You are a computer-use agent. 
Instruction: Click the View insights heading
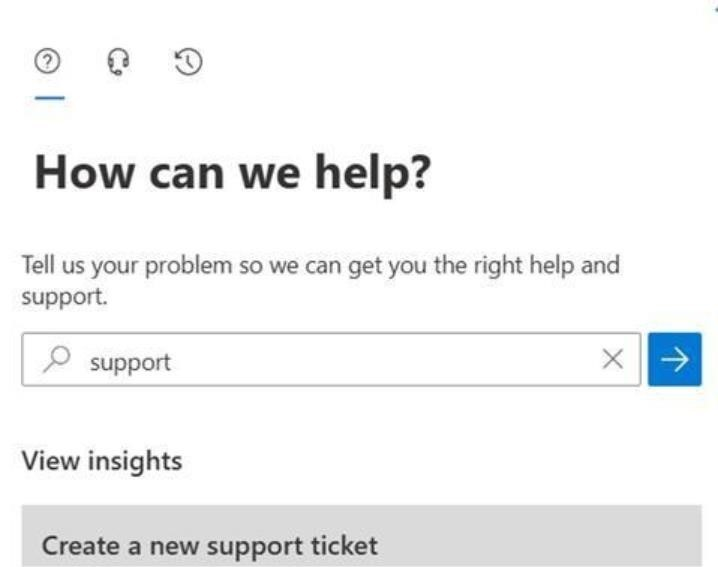102,461
